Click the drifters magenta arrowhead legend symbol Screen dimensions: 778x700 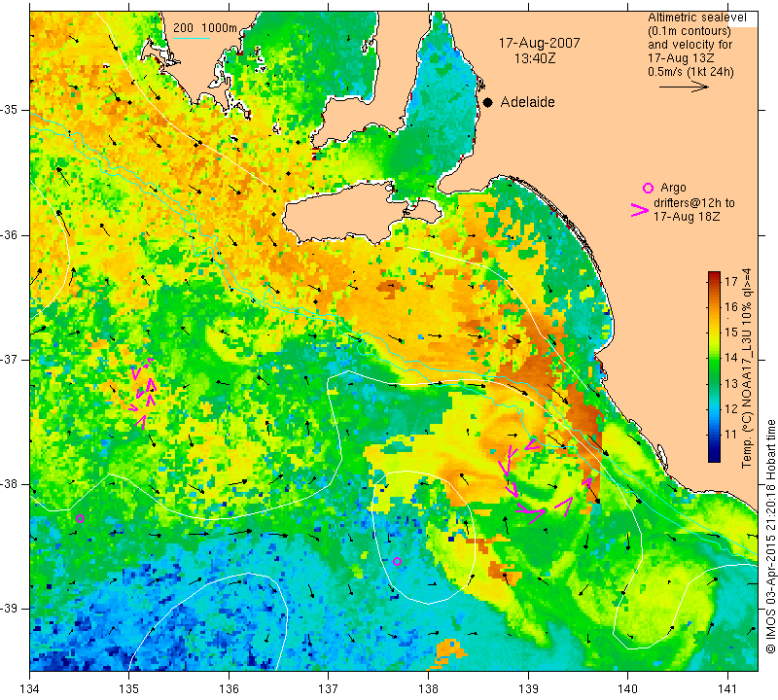point(640,210)
